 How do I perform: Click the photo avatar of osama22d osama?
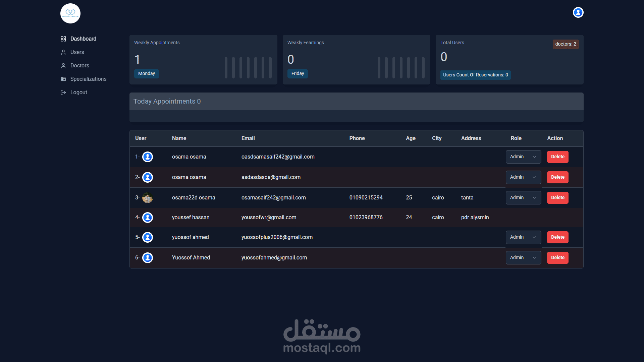point(148,198)
